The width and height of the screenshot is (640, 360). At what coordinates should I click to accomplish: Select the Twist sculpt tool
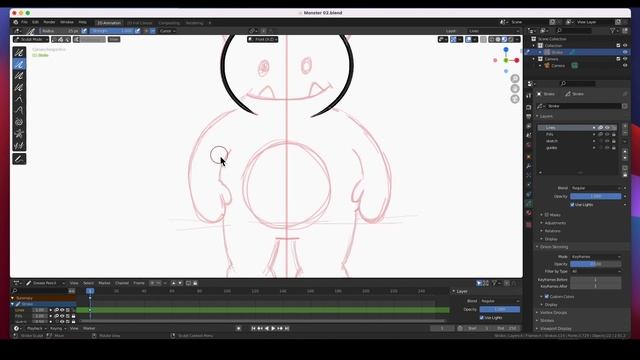[19, 122]
